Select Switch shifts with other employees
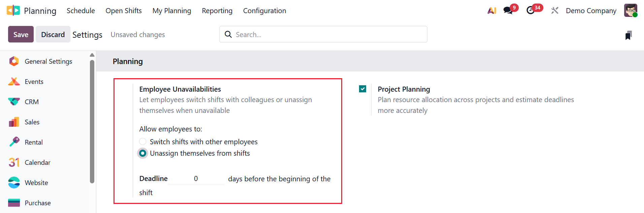Screen dimensions: 644x213 142,142
